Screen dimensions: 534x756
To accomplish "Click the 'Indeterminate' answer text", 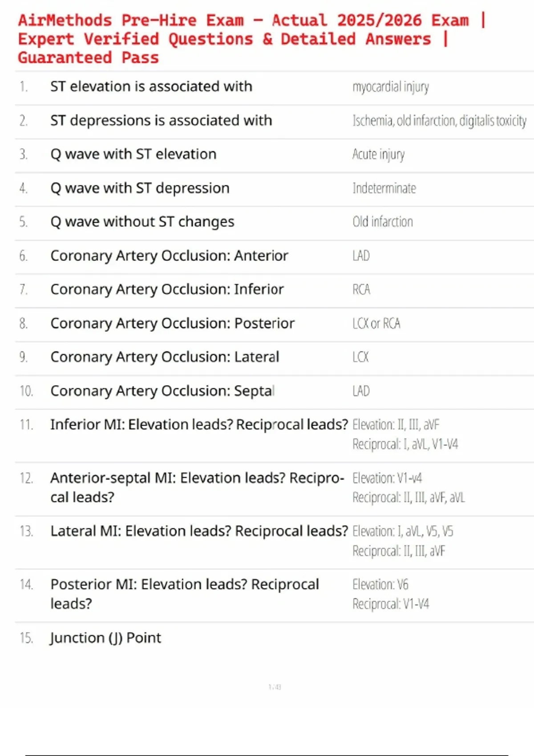I will [384, 189].
